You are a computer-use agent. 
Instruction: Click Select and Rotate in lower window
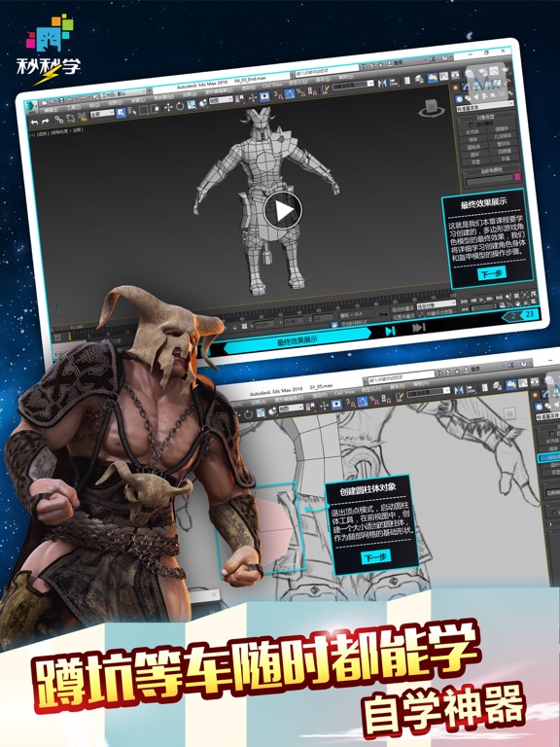pyautogui.click(x=248, y=414)
